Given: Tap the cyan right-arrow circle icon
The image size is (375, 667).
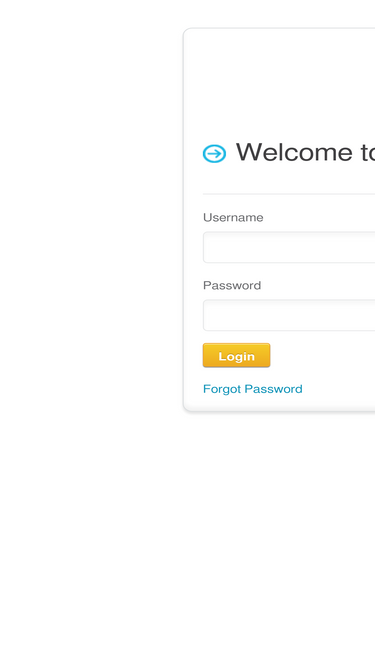Looking at the screenshot, I should coord(214,154).
